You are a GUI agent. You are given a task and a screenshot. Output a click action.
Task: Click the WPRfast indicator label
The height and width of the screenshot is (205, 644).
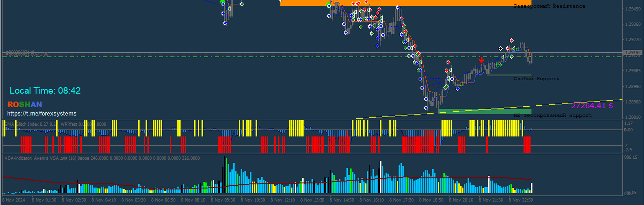(83, 124)
